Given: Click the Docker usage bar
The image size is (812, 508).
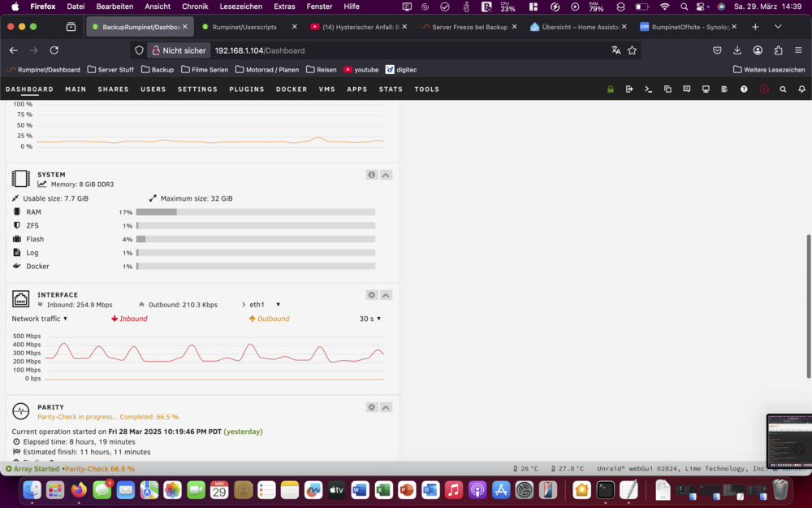Looking at the screenshot, I should (x=256, y=267).
